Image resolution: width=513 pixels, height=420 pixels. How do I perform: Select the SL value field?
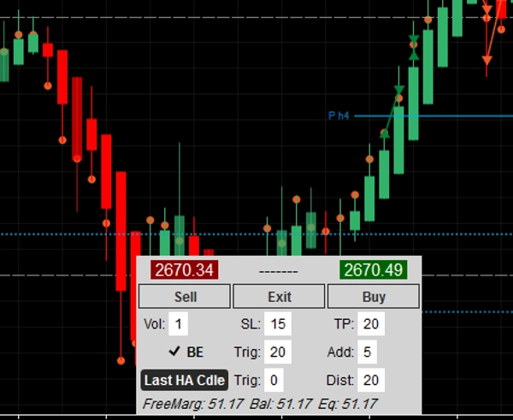277,323
